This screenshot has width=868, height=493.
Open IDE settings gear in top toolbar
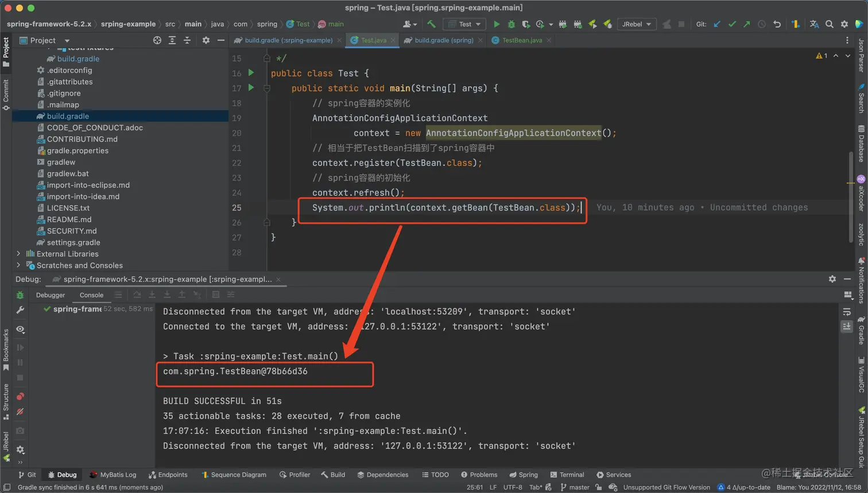pyautogui.click(x=844, y=24)
